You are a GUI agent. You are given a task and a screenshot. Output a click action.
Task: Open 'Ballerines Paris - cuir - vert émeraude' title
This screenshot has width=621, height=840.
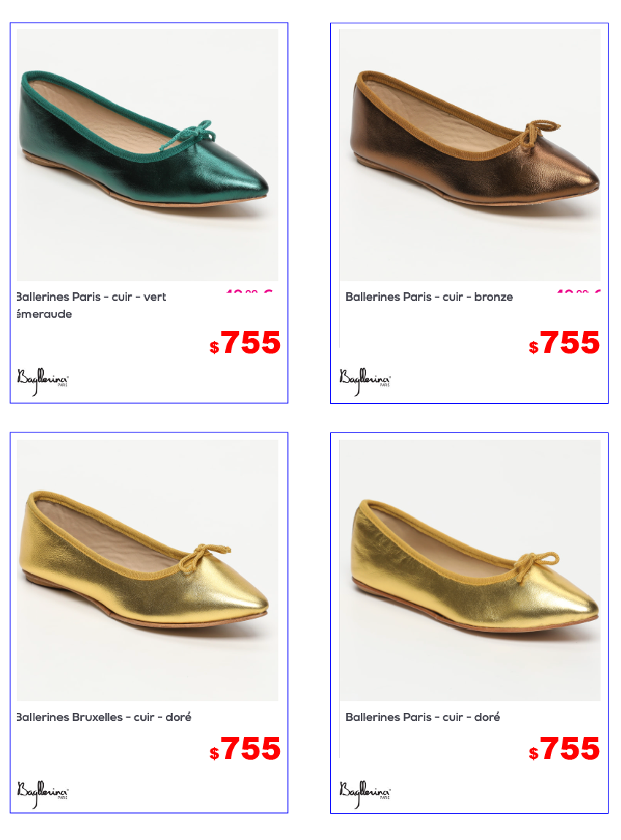point(91,305)
